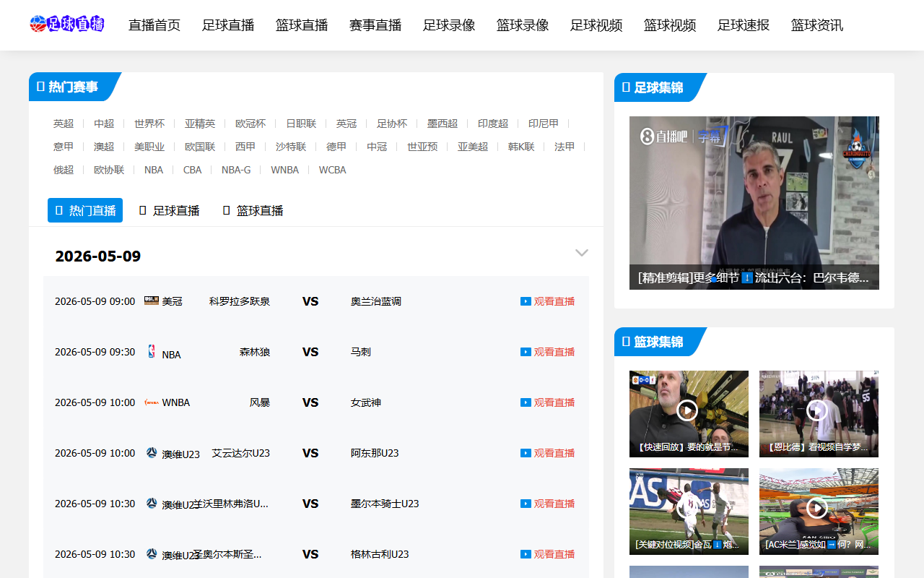The width and height of the screenshot is (924, 578).
Task: Select the 德甲 league filter
Action: [x=336, y=147]
